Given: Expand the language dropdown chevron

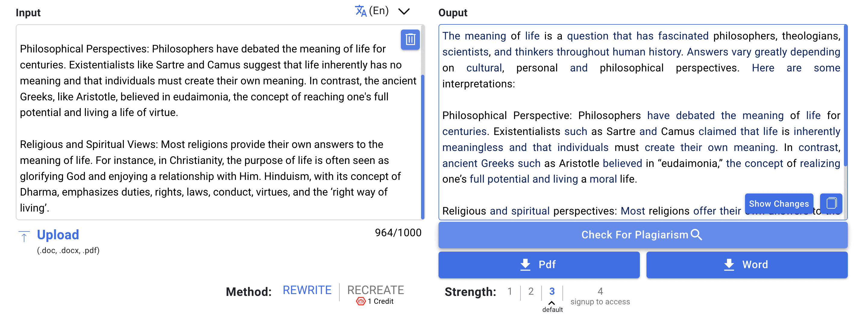Looking at the screenshot, I should [x=404, y=11].
